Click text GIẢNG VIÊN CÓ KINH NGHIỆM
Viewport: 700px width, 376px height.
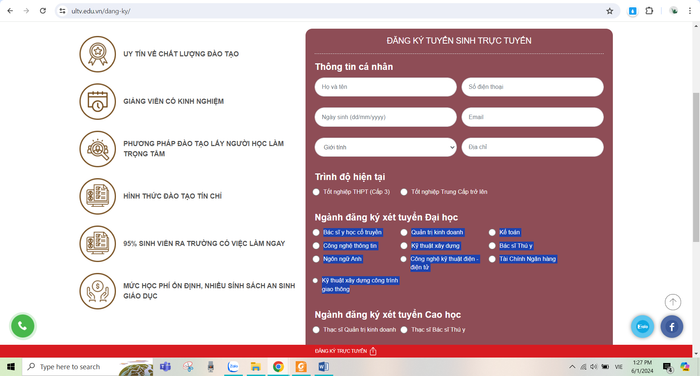(173, 101)
